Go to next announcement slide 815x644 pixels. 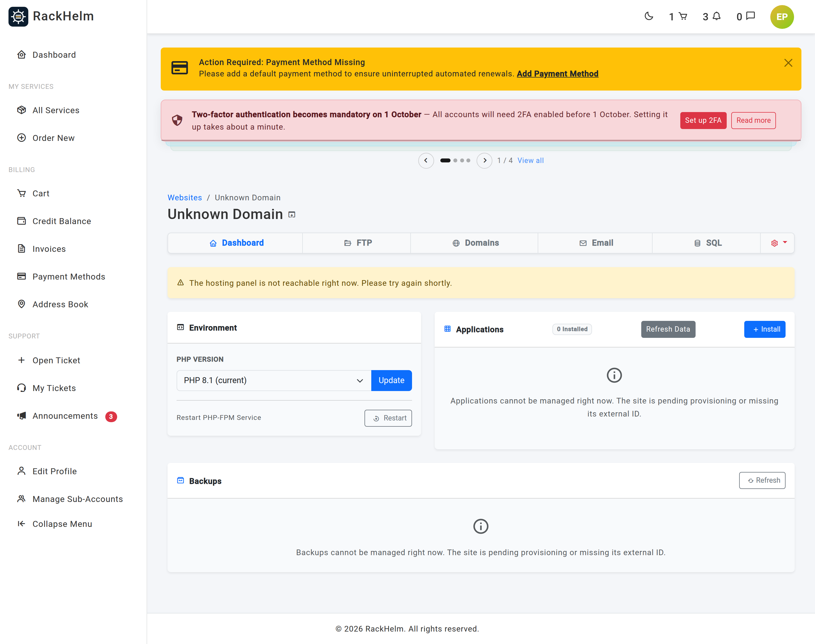[x=484, y=161]
